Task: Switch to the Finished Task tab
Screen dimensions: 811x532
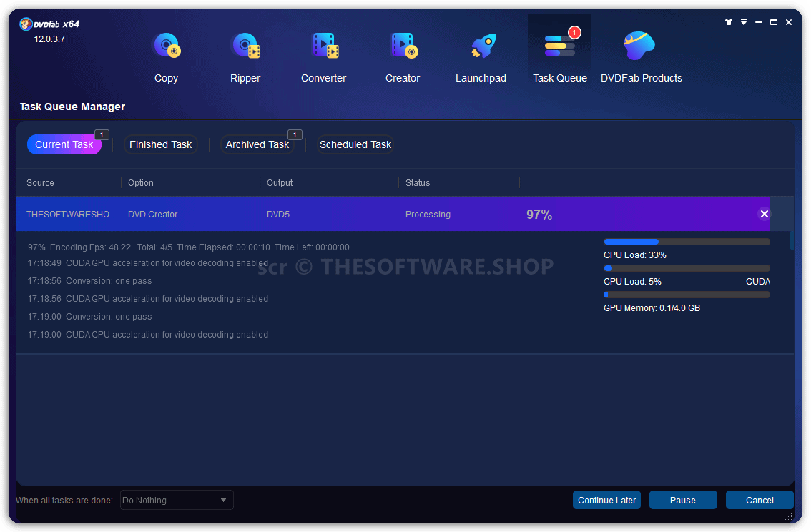Action: 160,144
